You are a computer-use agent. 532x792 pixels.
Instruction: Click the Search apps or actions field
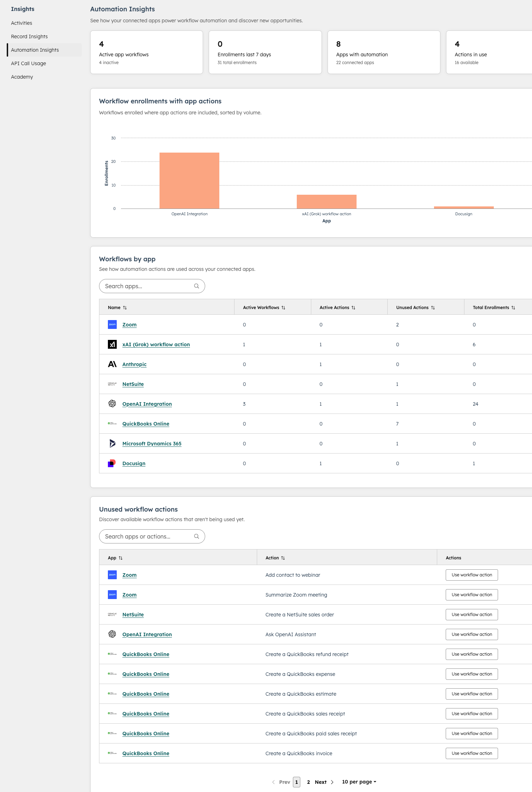pyautogui.click(x=152, y=536)
